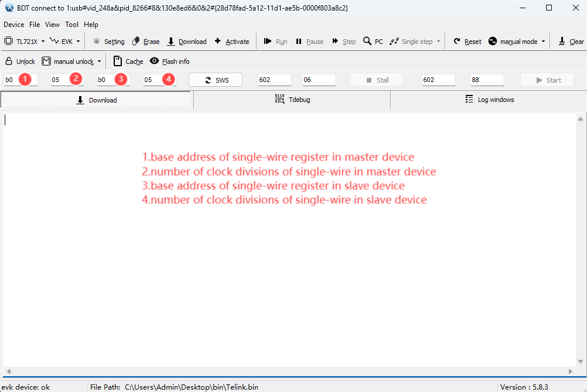Viewport: 587px width, 392px height.
Task: Click the horizontal scrollbar left arrow
Action: [x=9, y=371]
